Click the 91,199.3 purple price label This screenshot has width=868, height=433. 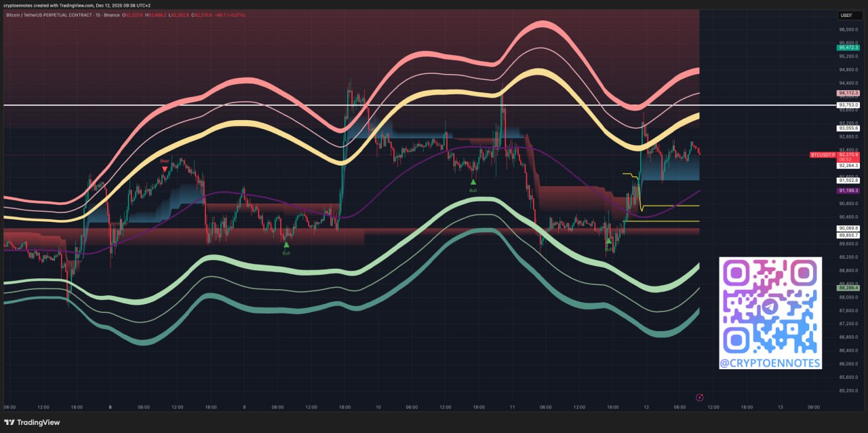848,191
